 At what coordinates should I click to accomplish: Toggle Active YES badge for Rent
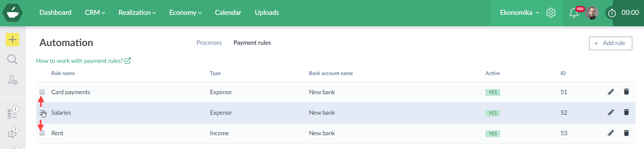click(x=492, y=134)
